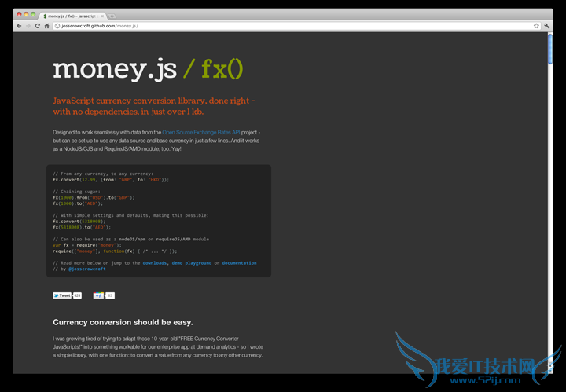
Task: Click the "Currency conversion should be easy." heading
Action: [x=123, y=322]
